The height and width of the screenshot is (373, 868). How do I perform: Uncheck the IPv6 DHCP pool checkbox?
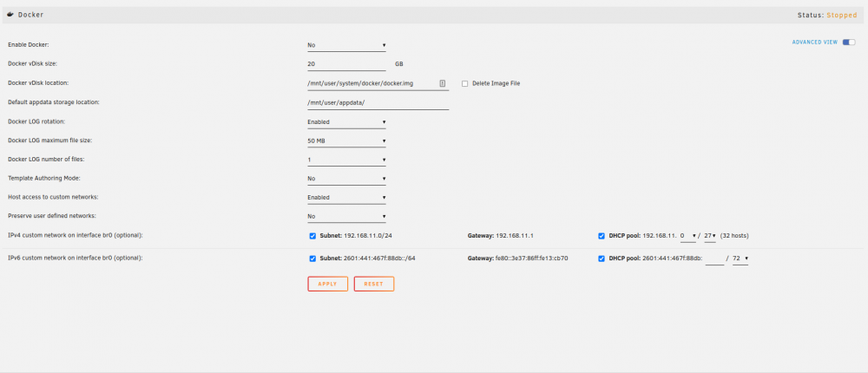[x=602, y=258]
